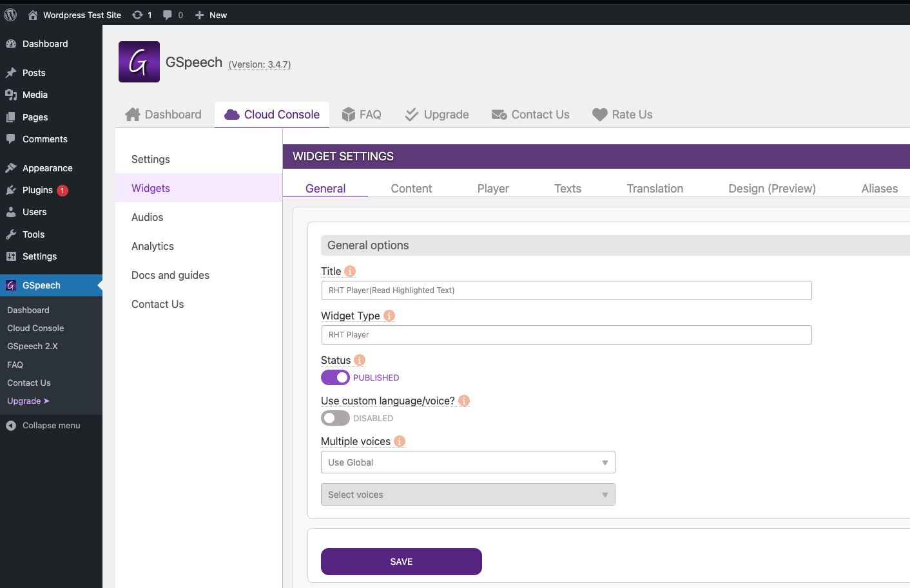
Task: Click the General options section header
Action: 615,245
